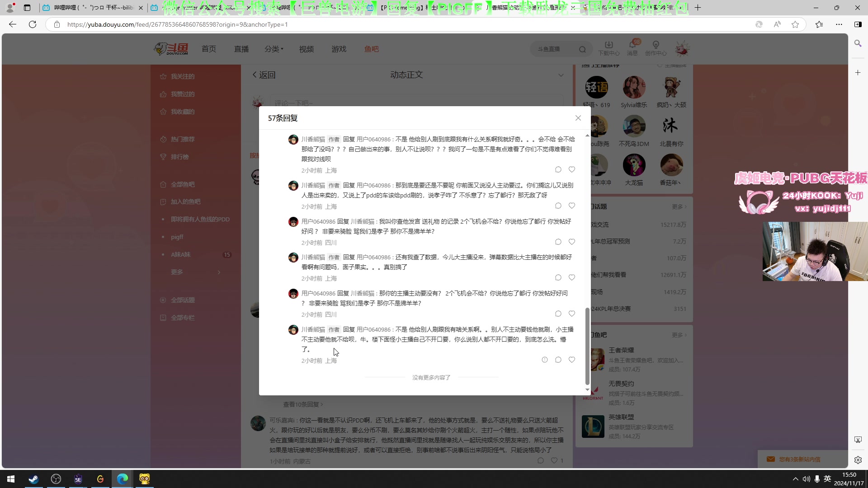Screen dimensions: 868x488
Task: Report the last reply via the exclamation icon
Action: (545, 360)
